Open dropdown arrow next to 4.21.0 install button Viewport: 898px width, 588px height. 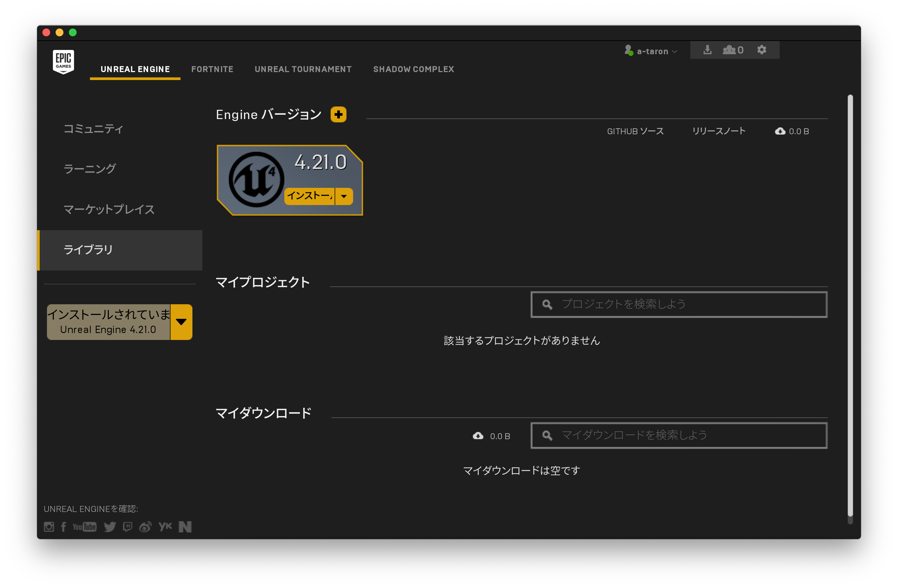(x=344, y=196)
